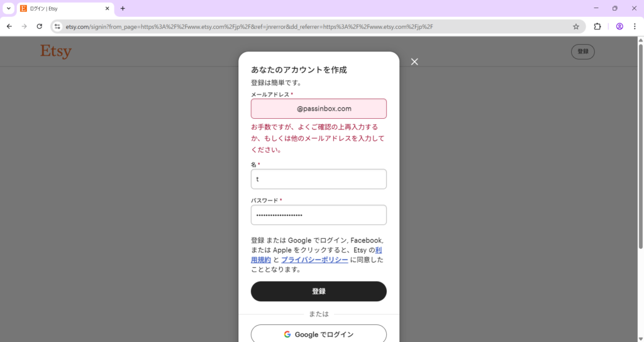
Task: Bookmark this page with the star icon
Action: (x=576, y=26)
